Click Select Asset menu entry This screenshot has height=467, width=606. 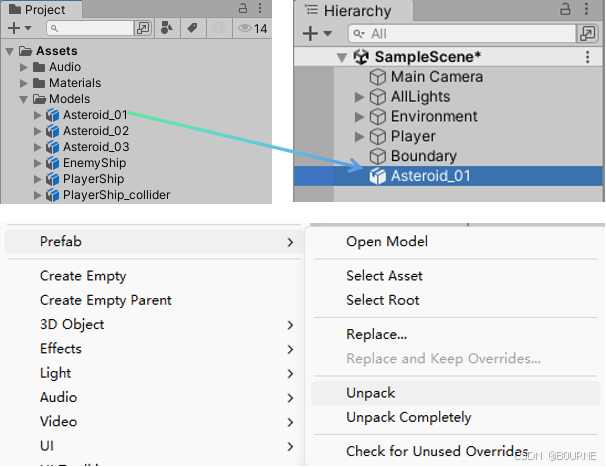384,276
